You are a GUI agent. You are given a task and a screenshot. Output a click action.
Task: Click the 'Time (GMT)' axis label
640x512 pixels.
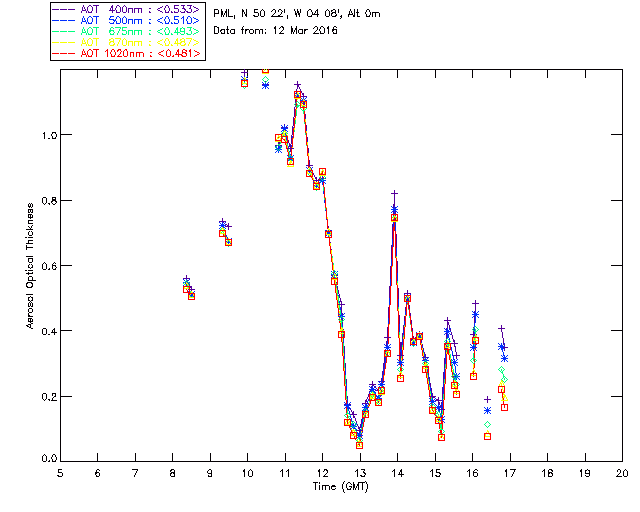point(341,487)
